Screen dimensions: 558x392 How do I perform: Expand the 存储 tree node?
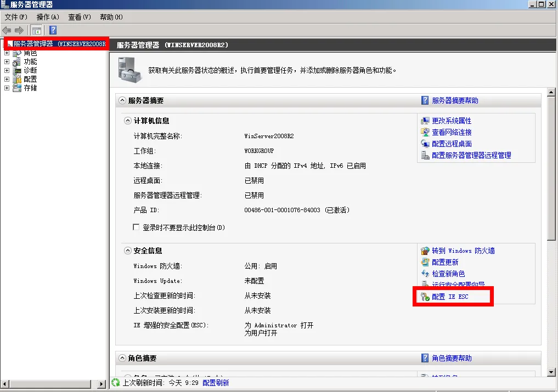(x=7, y=88)
